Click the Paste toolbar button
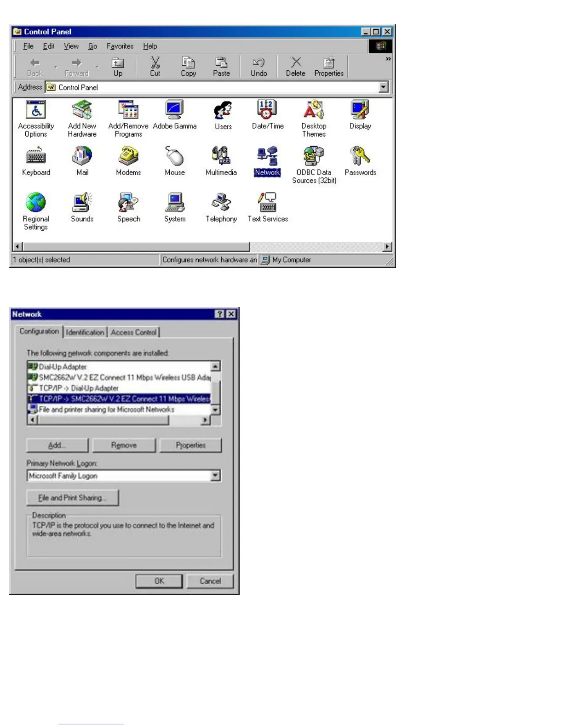The width and height of the screenshot is (563, 728). [x=221, y=67]
